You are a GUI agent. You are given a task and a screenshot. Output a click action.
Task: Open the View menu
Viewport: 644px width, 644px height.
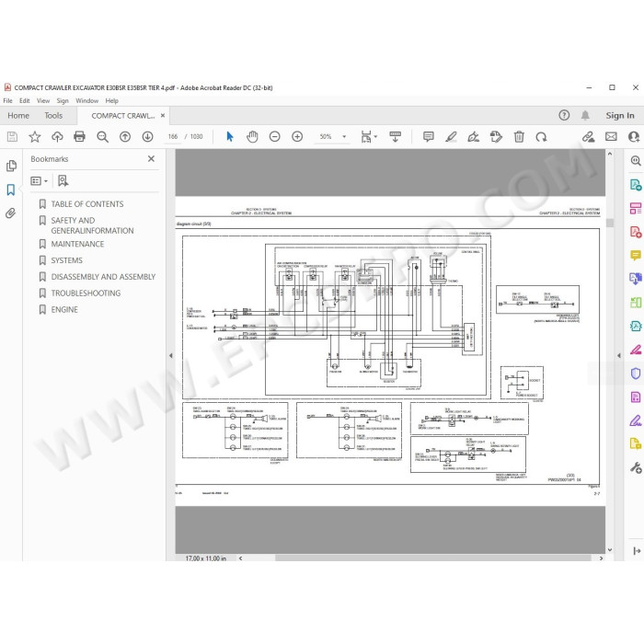click(x=43, y=100)
